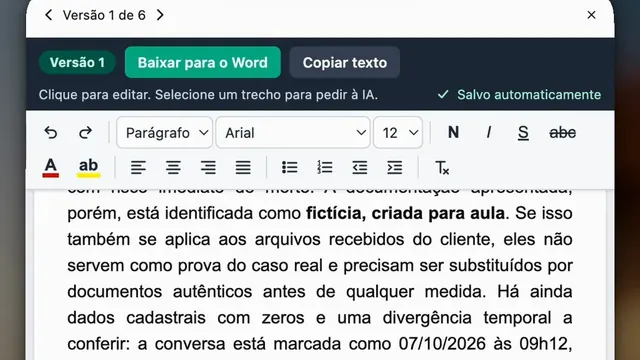640x360 pixels.
Task: Click the Versão 1 badge
Action: 77,62
